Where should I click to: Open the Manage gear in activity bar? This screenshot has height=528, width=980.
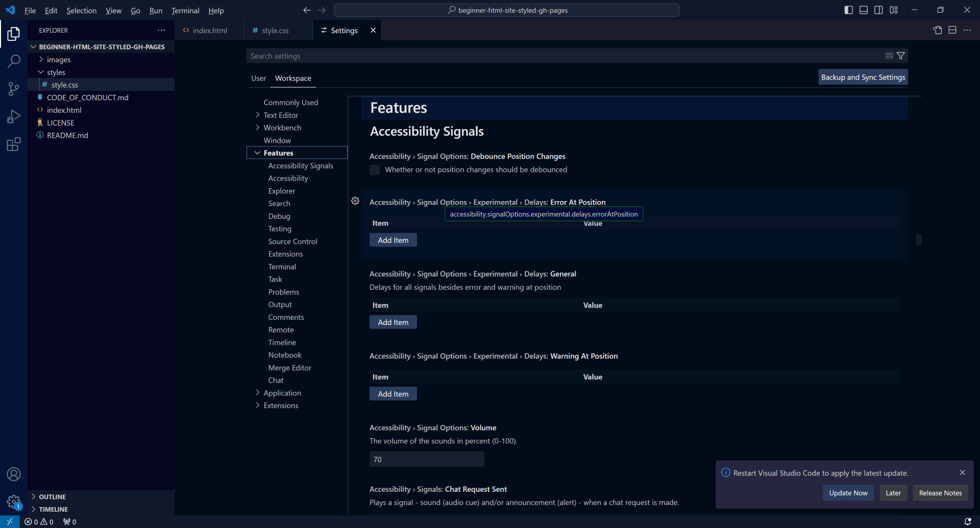point(14,501)
